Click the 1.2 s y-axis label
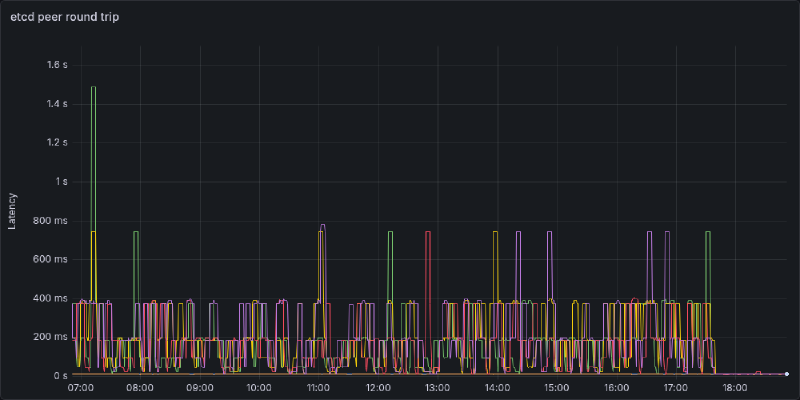This screenshot has height=400, width=800. (58, 143)
